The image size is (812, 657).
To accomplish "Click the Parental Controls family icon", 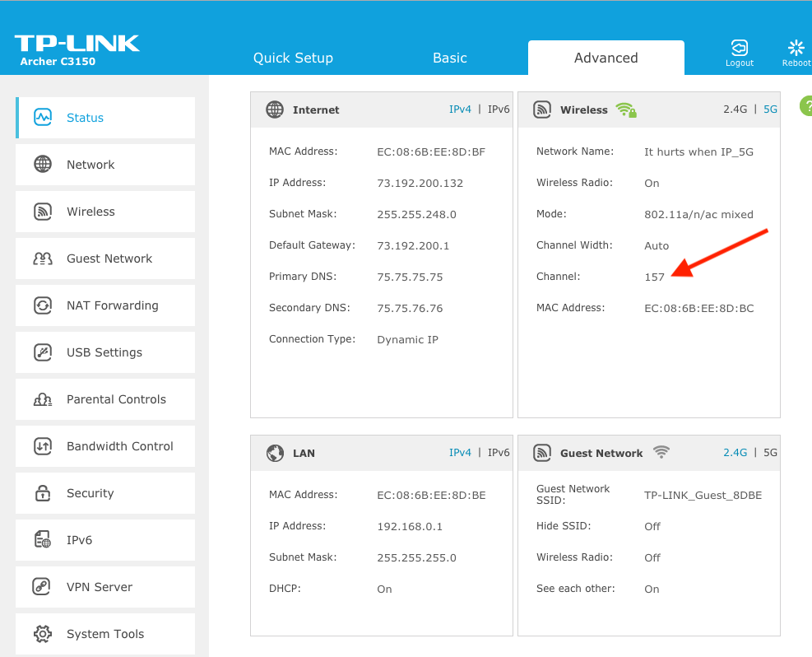I will (43, 399).
